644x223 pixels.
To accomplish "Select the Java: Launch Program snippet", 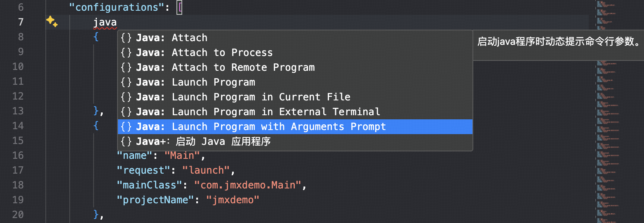I will pyautogui.click(x=295, y=82).
